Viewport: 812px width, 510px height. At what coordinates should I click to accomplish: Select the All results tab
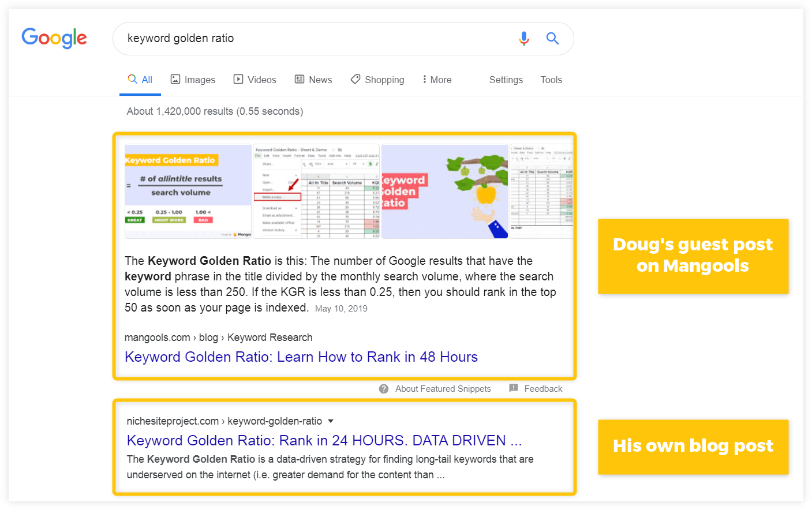140,80
